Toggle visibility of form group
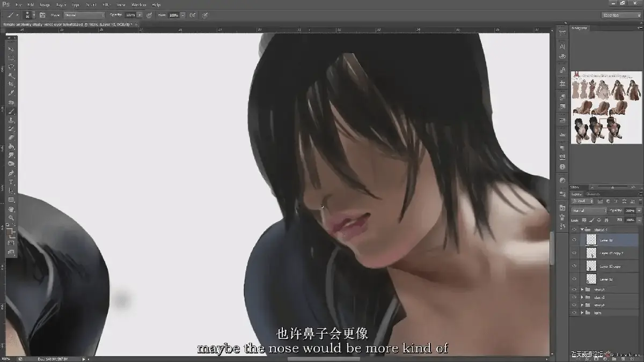Viewport: 644px width, 362px height. (574, 312)
